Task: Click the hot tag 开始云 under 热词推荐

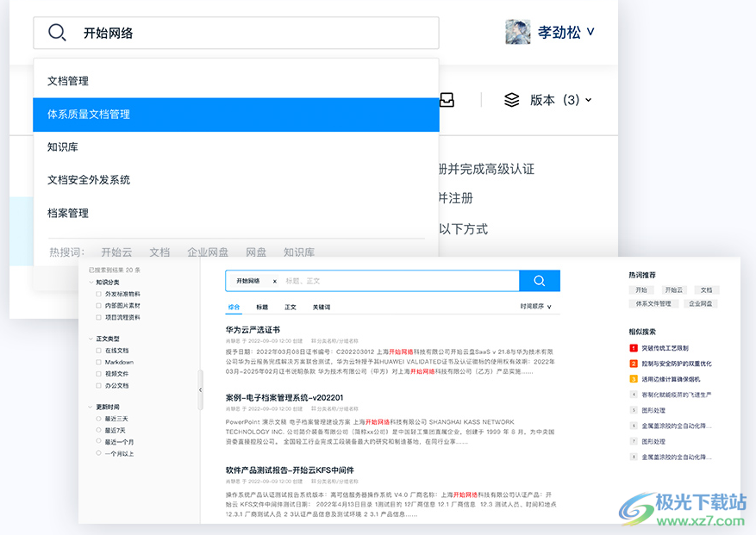Action: (673, 290)
